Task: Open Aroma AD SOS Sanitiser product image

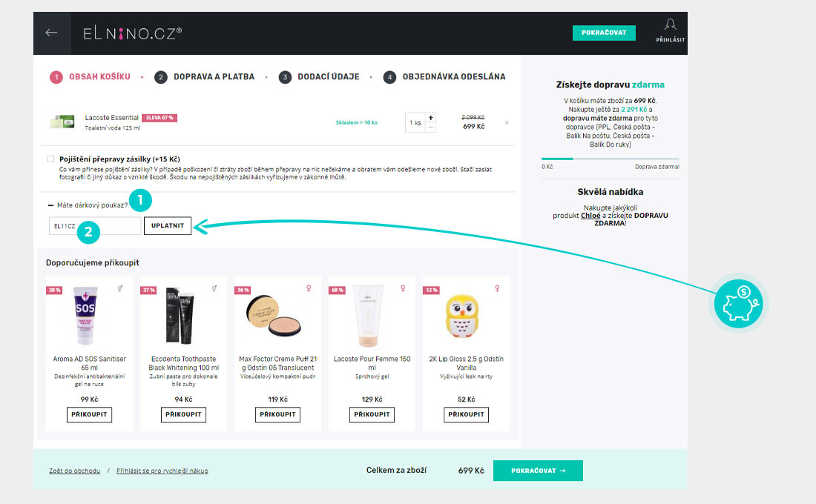Action: (86, 316)
